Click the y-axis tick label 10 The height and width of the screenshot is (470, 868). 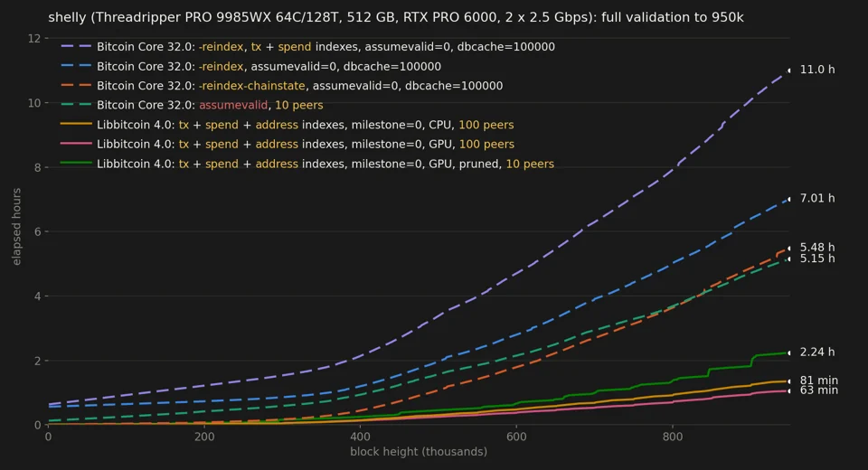coord(34,103)
